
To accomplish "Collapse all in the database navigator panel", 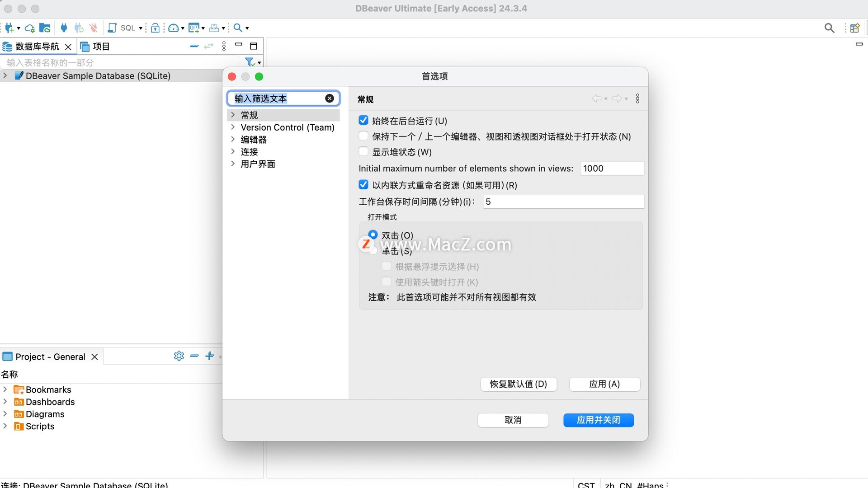I will tap(194, 46).
